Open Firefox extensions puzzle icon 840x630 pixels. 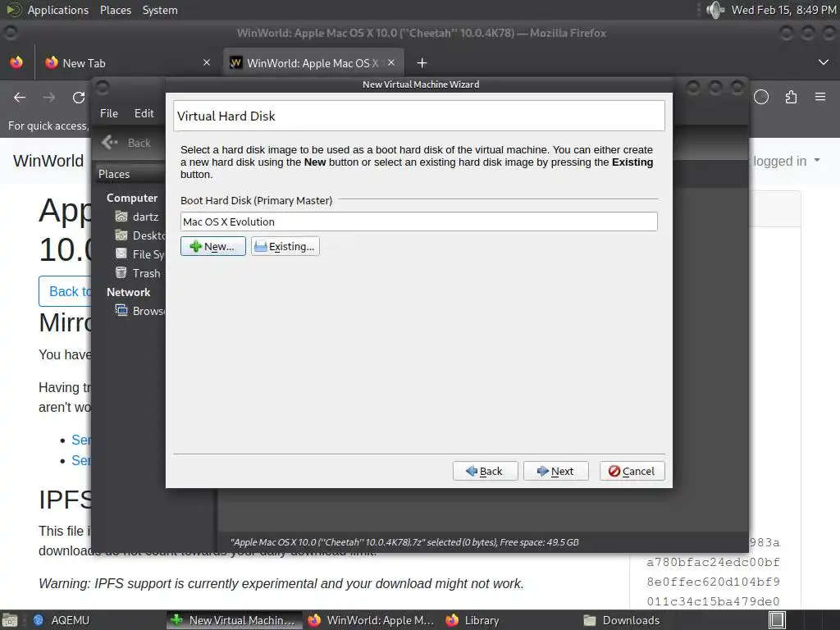click(x=791, y=97)
